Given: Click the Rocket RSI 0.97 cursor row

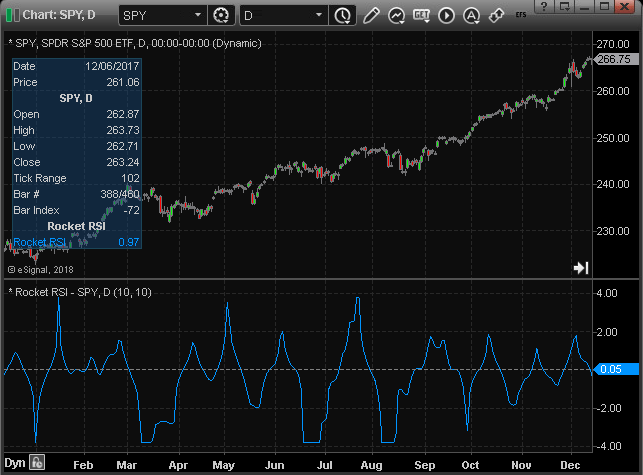Looking at the screenshot, I should (76, 242).
